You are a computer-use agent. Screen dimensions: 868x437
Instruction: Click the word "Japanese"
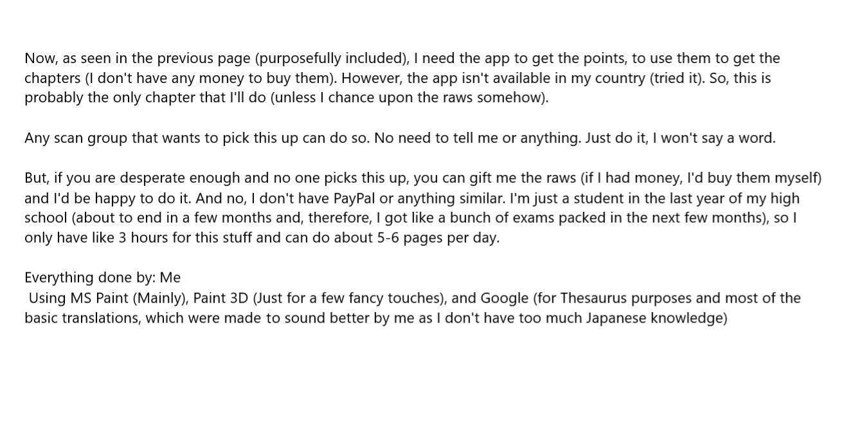tap(615, 318)
